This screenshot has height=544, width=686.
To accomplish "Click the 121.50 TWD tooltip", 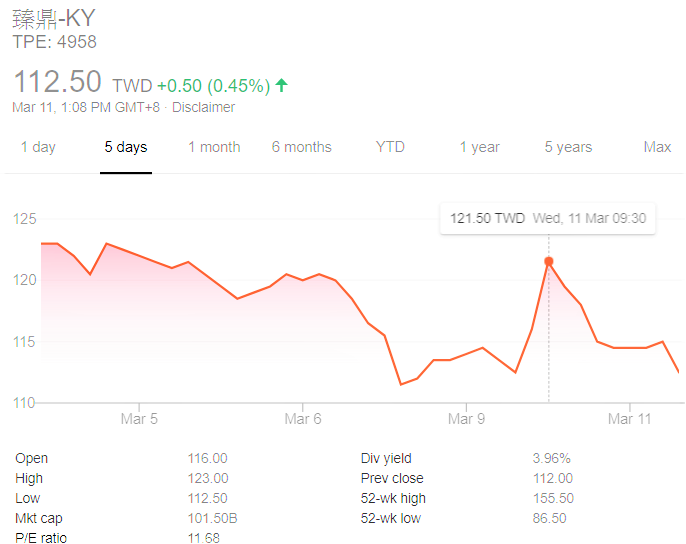I will pyautogui.click(x=547, y=218).
